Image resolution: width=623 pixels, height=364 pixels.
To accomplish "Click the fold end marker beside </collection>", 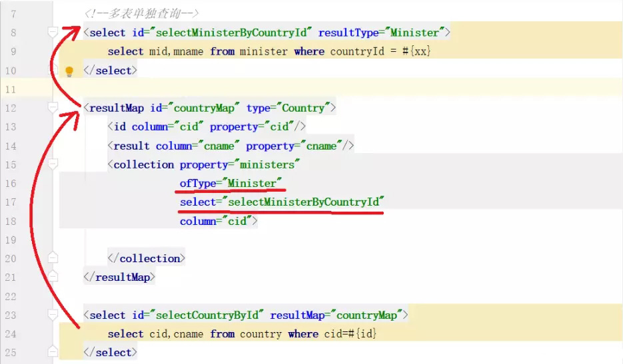I will [x=53, y=258].
